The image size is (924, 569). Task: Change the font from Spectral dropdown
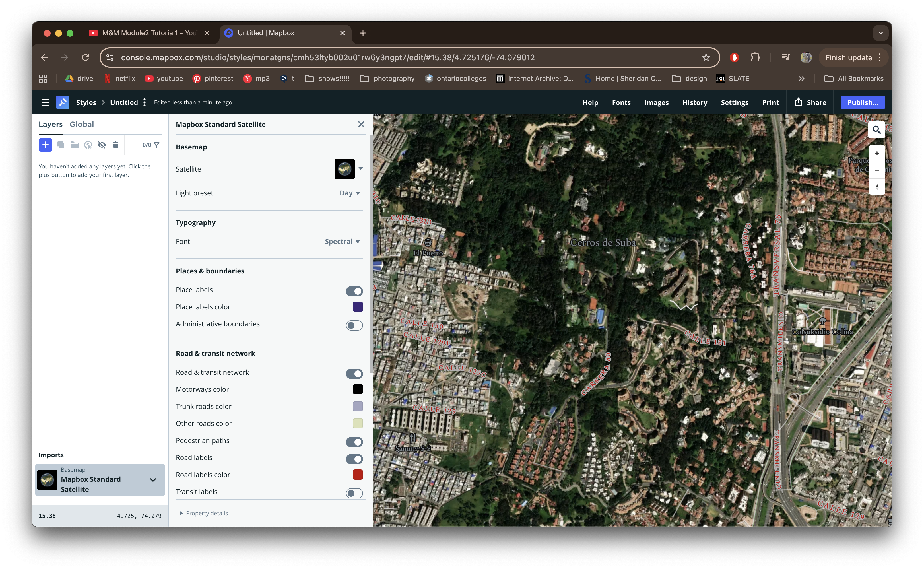(342, 241)
